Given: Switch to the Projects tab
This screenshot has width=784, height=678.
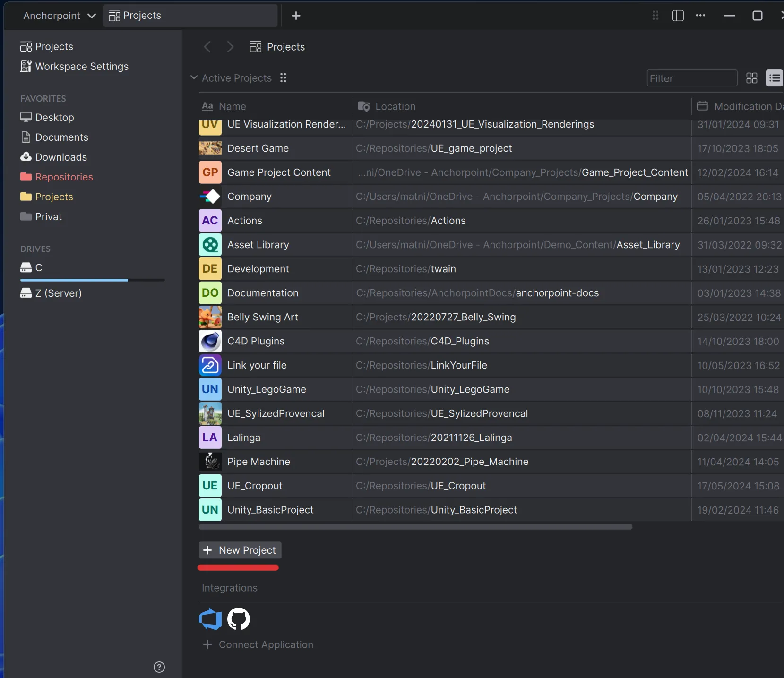Looking at the screenshot, I should click(x=141, y=16).
